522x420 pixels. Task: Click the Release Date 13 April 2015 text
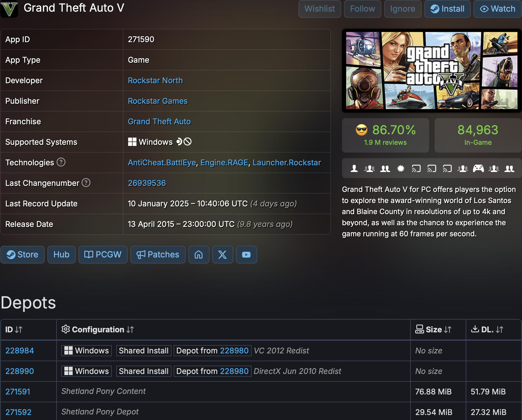tap(181, 224)
